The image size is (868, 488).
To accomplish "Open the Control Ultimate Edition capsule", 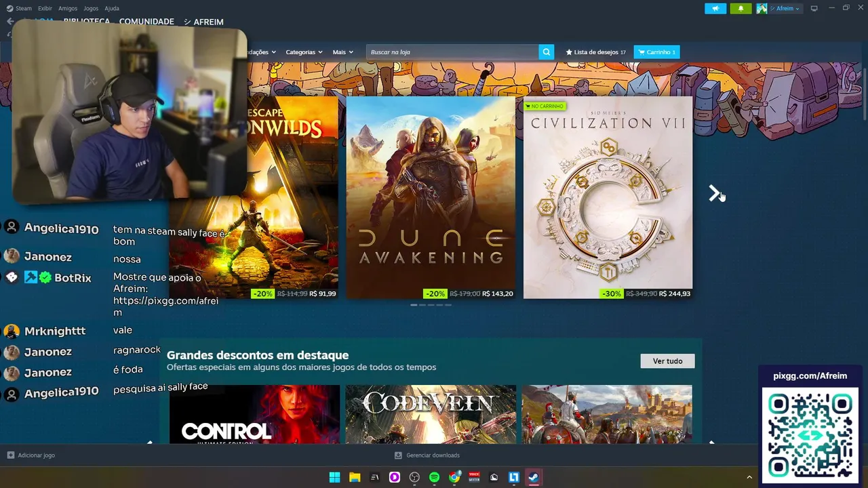I will coord(254,414).
